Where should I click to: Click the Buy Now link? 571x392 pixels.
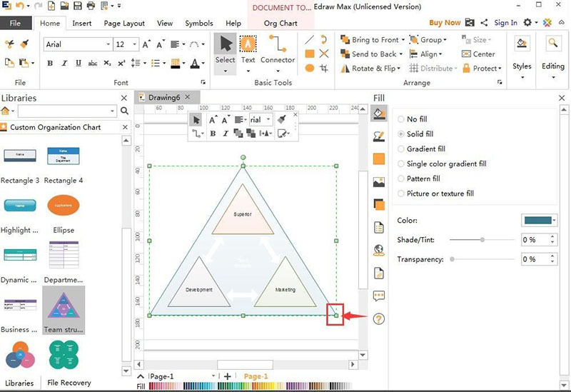coord(445,23)
